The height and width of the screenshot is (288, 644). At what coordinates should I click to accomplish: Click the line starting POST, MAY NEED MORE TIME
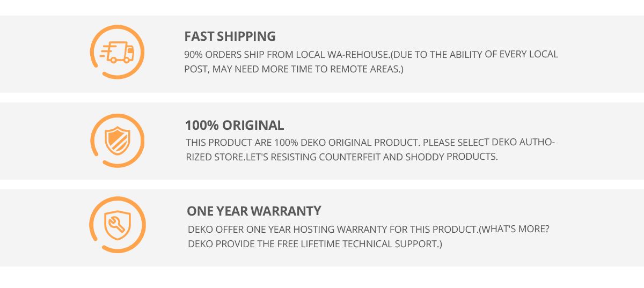click(x=294, y=69)
